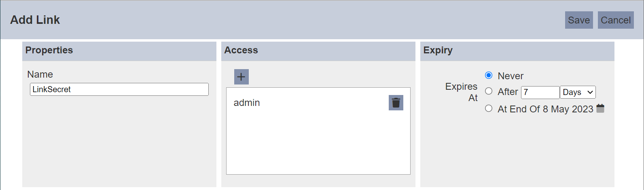Click the Expiry panel header
The height and width of the screenshot is (190, 644).
[x=517, y=51]
